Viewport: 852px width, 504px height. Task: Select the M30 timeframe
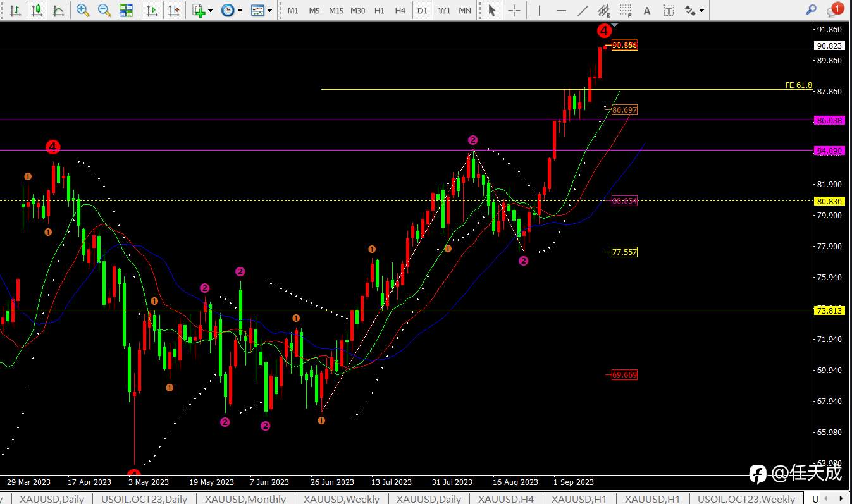(358, 11)
